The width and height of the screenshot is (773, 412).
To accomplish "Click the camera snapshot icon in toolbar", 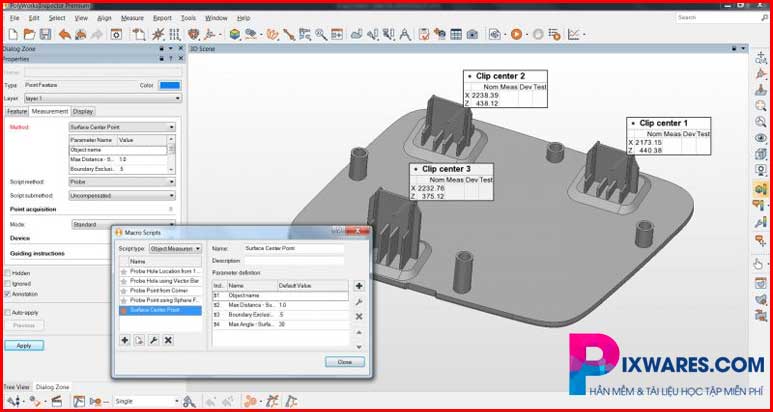I will coord(472,34).
